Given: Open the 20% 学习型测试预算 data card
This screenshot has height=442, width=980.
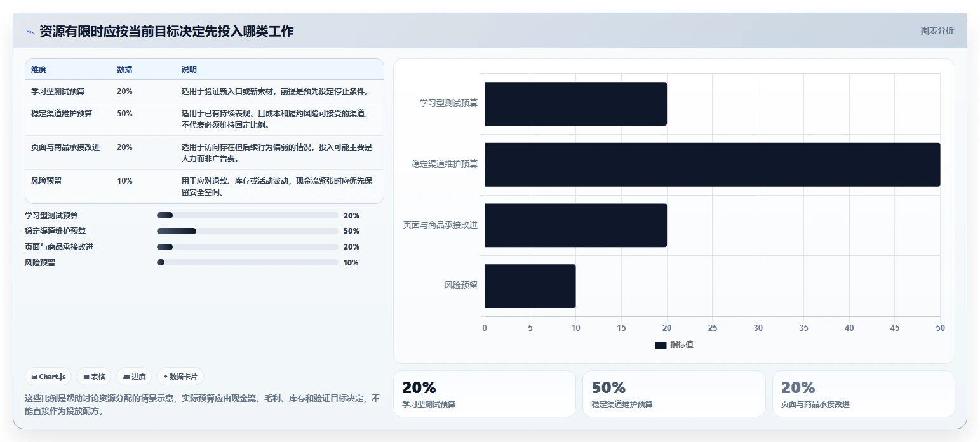Looking at the screenshot, I should 485,394.
